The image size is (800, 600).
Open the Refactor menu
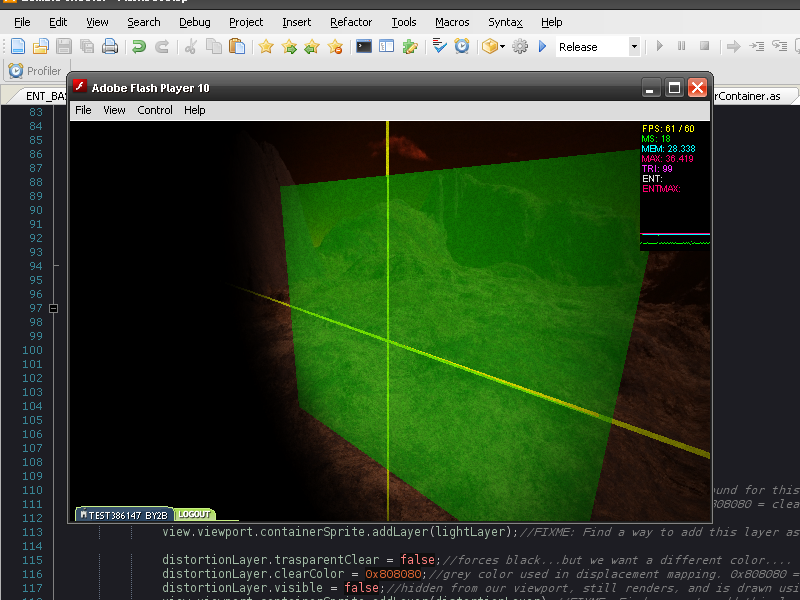[x=351, y=22]
